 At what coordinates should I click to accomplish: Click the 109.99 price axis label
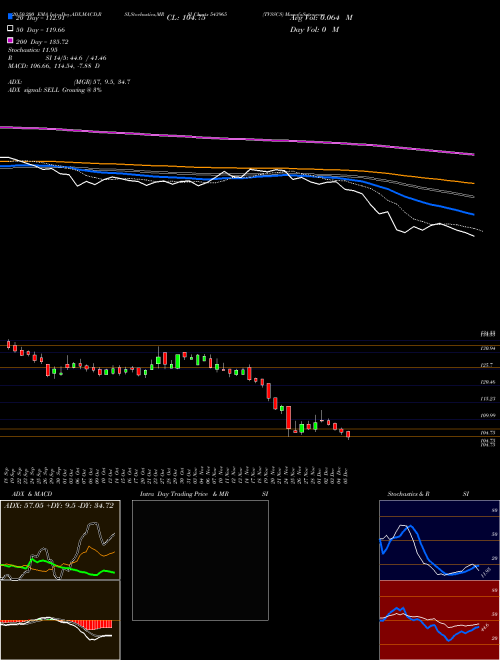pyautogui.click(x=488, y=415)
